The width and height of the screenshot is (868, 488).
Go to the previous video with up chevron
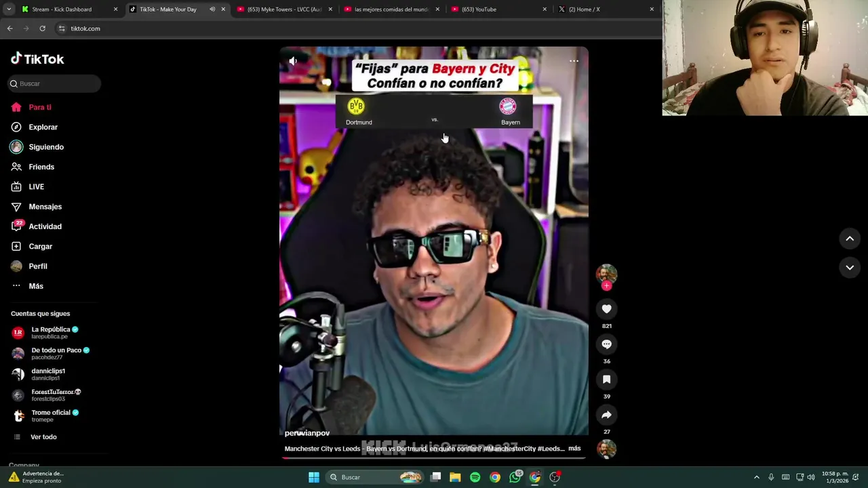[x=850, y=239]
